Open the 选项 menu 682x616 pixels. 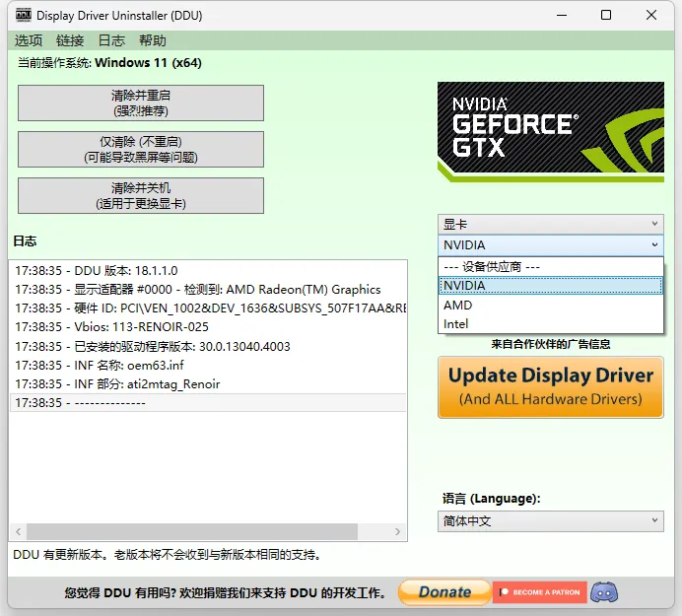[x=29, y=40]
